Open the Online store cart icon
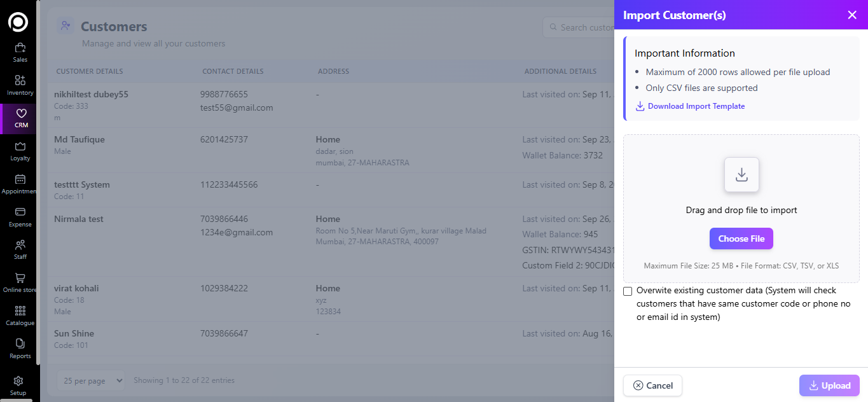Image resolution: width=868 pixels, height=402 pixels. pos(20,279)
